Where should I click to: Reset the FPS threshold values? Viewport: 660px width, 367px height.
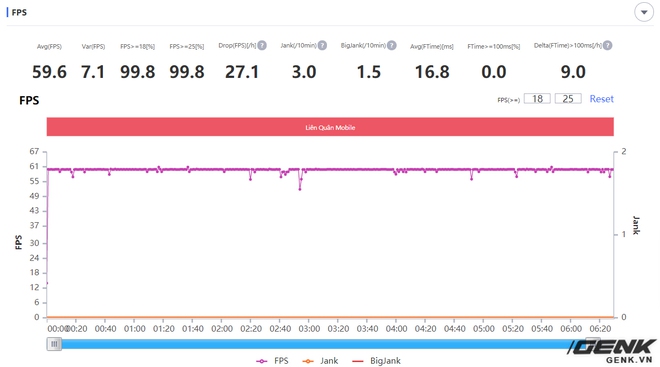pyautogui.click(x=601, y=99)
